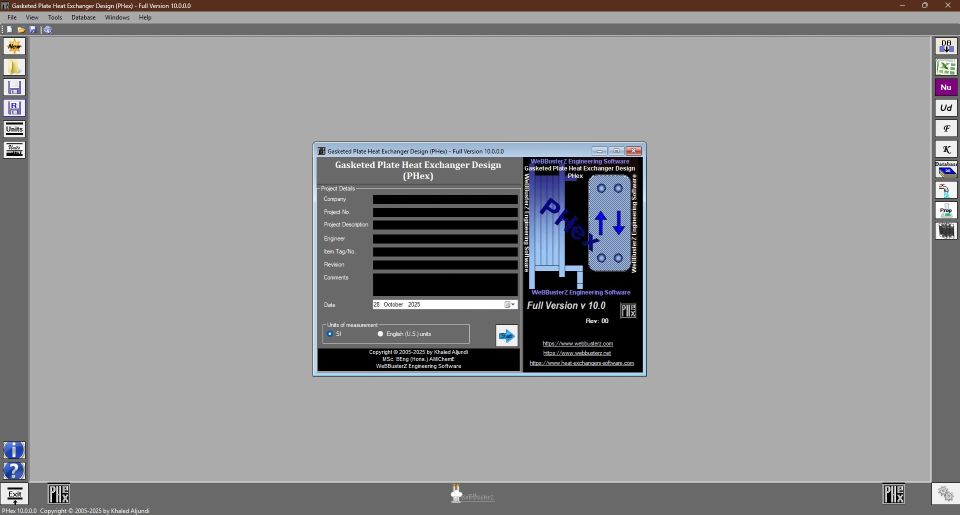The image size is (960, 515).
Task: Select the SI units radio button
Action: [329, 334]
